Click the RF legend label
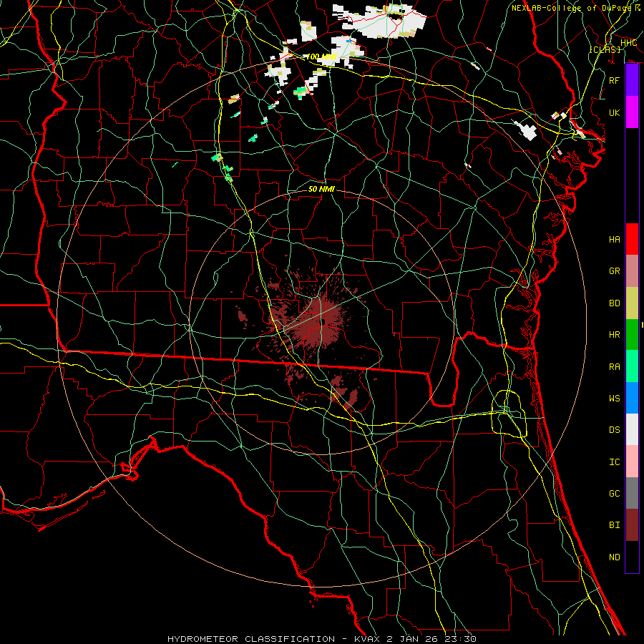Viewport: 644px width, 644px height. (615, 80)
